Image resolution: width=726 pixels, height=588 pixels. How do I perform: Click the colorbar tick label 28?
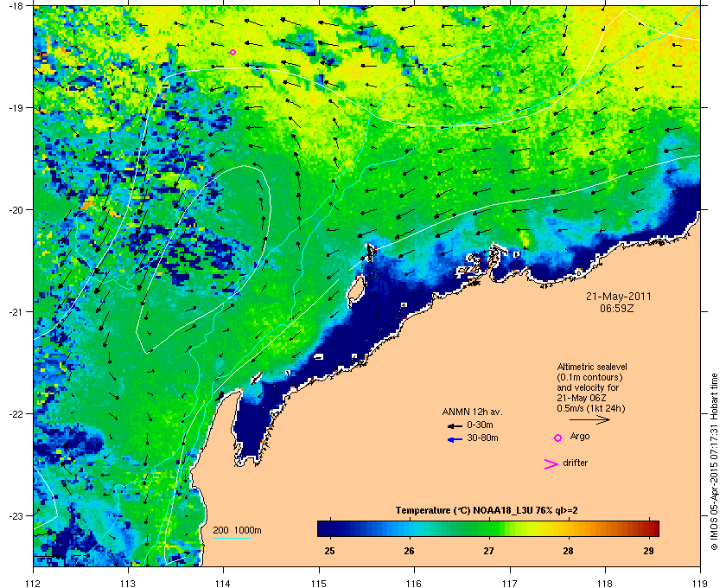coord(568,551)
